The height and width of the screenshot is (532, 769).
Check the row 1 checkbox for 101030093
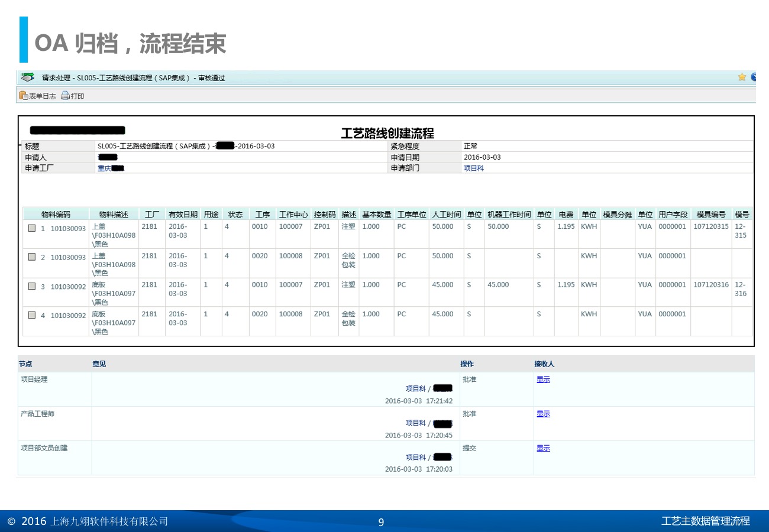click(32, 228)
